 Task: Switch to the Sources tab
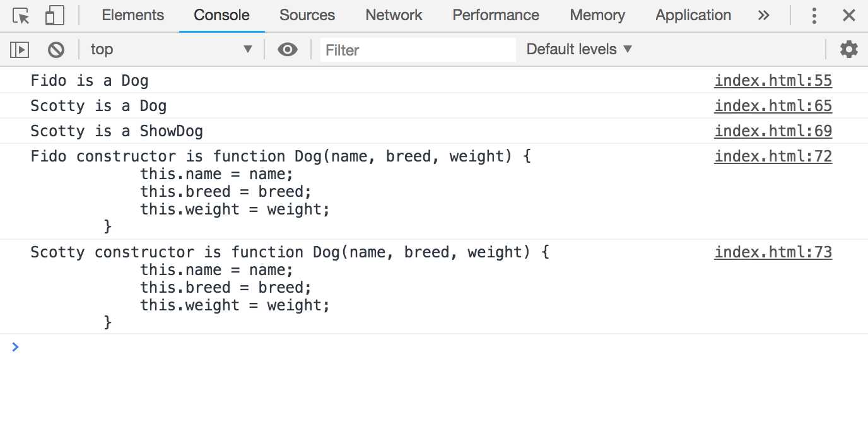click(x=307, y=16)
